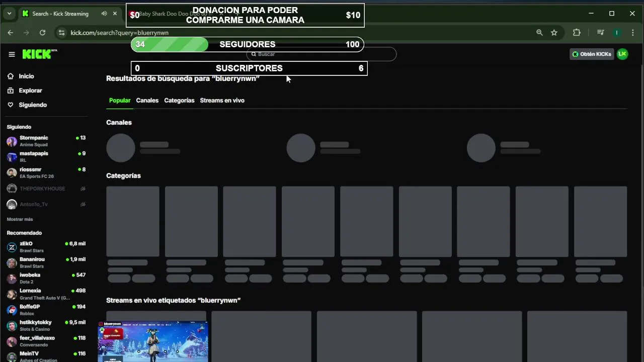Open Chrome tab search dropdown
The image size is (644, 362).
9,14
